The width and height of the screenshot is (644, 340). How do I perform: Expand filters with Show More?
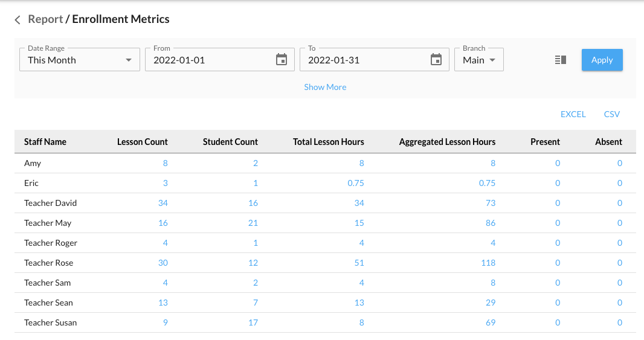click(x=325, y=87)
